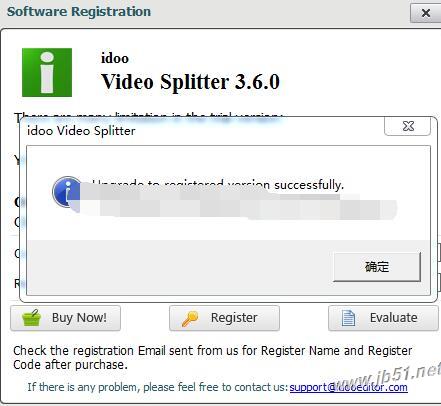Screen dimensions: 441x406
Task: Choose the Register button label
Action: click(234, 318)
